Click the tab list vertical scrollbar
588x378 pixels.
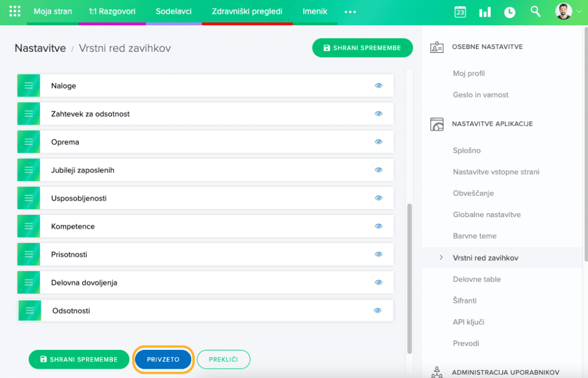point(409,276)
